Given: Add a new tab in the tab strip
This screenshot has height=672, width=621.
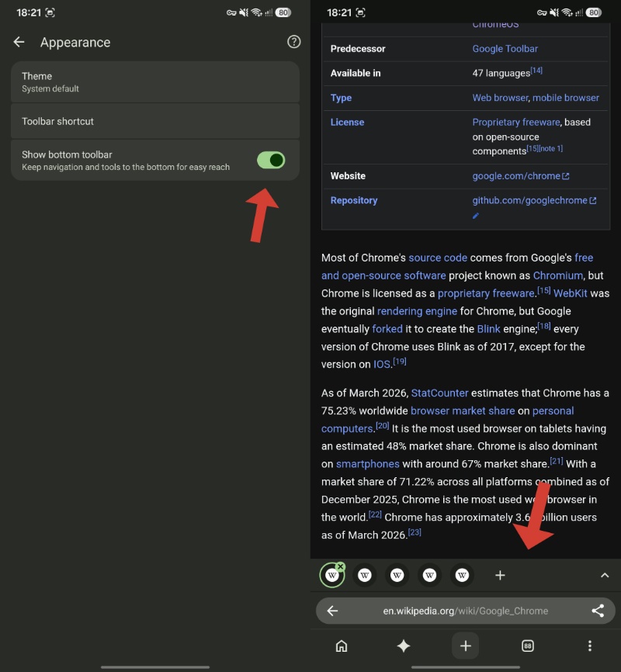Looking at the screenshot, I should (500, 575).
